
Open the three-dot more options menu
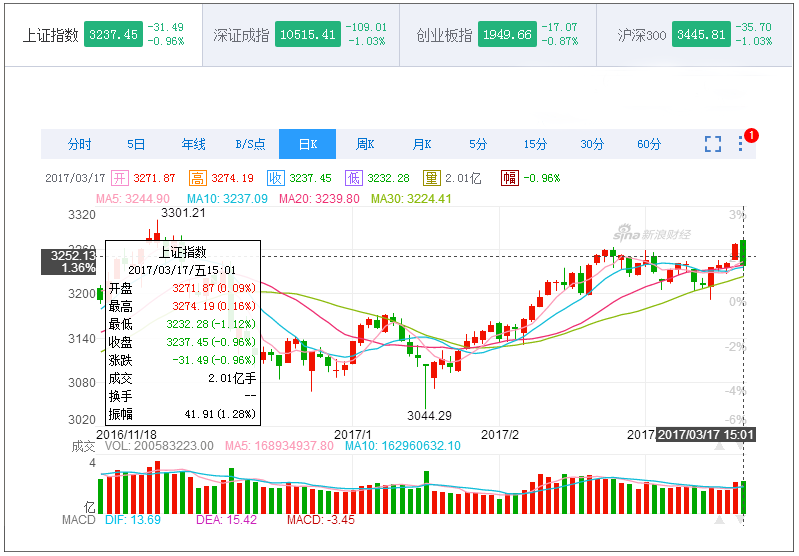pyautogui.click(x=740, y=145)
